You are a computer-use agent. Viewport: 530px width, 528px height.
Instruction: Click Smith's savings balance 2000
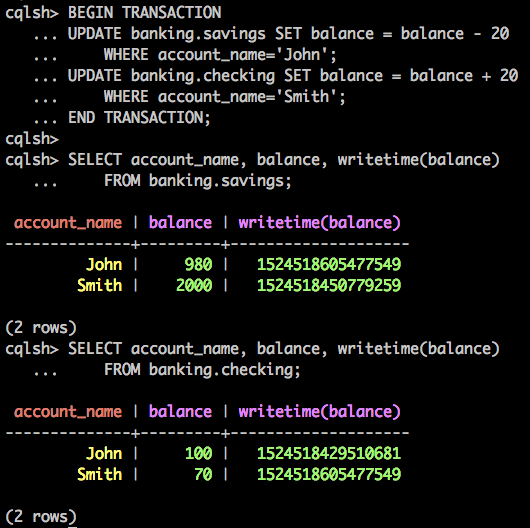pyautogui.click(x=194, y=285)
